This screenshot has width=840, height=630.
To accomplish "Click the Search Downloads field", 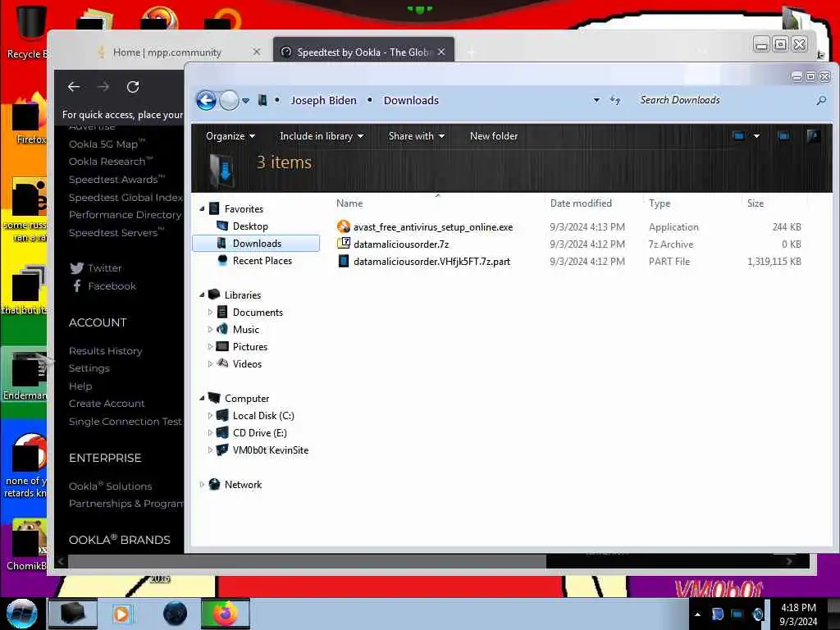I will pos(724,100).
